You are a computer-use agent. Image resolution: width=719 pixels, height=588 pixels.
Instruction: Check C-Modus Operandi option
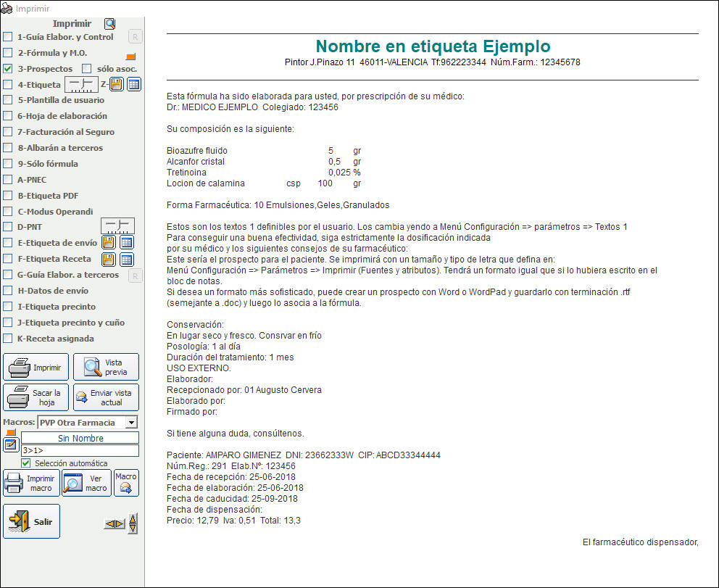(8, 212)
